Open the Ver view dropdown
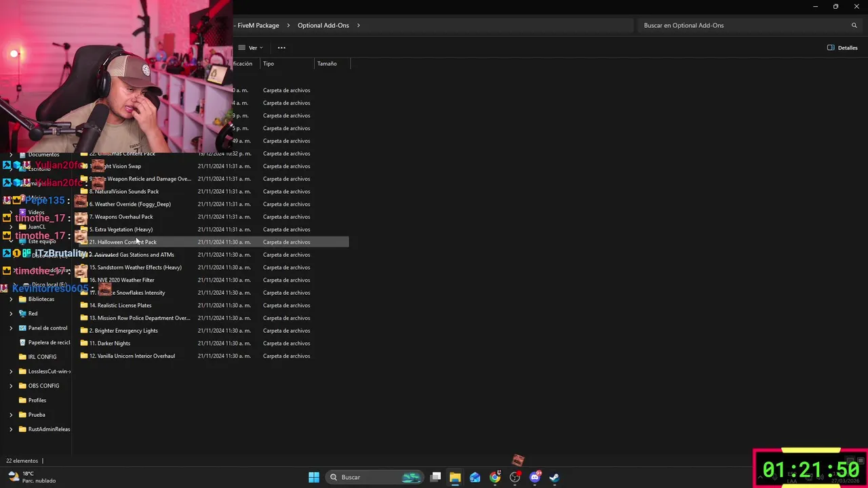This screenshot has width=868, height=488. 252,47
